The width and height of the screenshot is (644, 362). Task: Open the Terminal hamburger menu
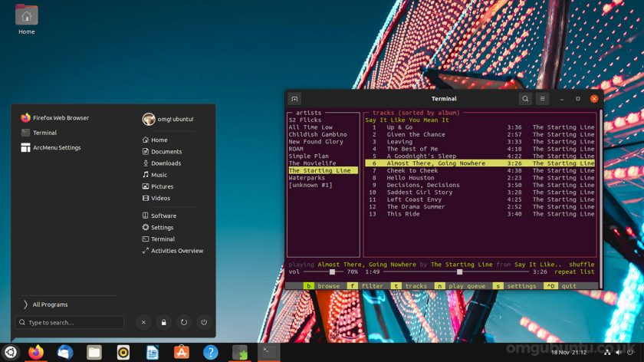[542, 99]
